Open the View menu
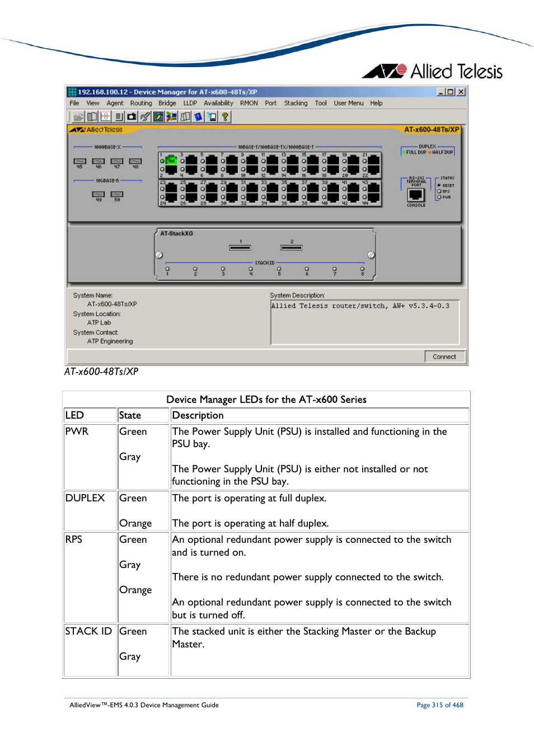Viewport: 534px width, 756px height. [x=93, y=103]
